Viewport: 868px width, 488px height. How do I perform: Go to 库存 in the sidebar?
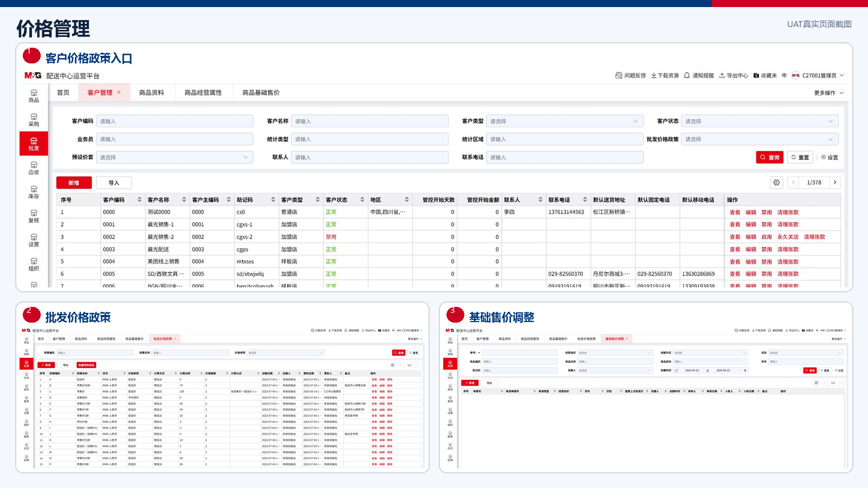click(34, 192)
